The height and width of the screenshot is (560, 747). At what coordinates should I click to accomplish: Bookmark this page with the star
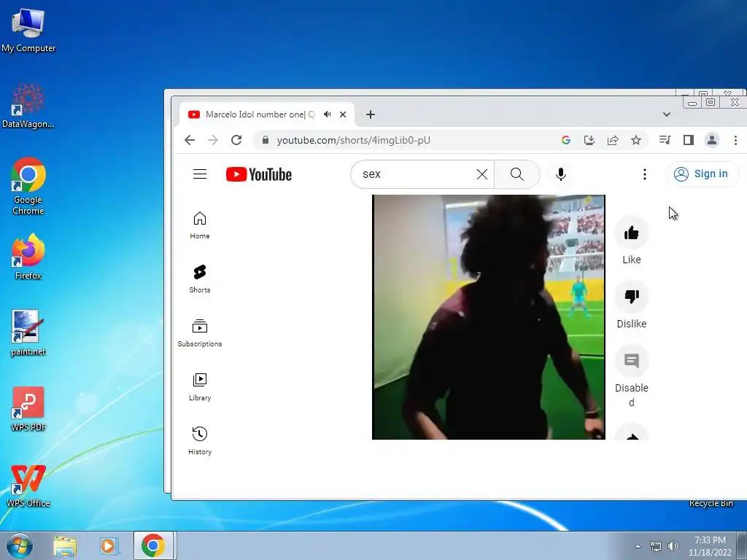[x=636, y=140]
